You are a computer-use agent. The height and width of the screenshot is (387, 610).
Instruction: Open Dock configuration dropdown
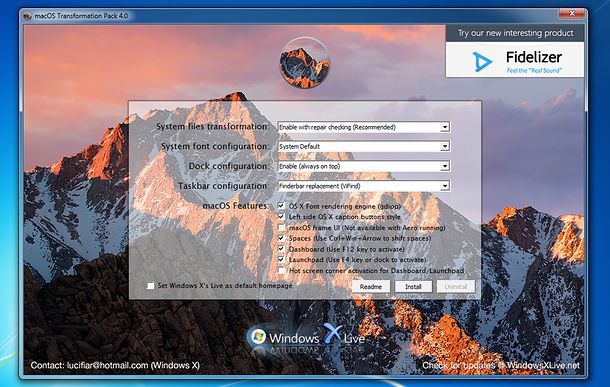click(x=364, y=166)
